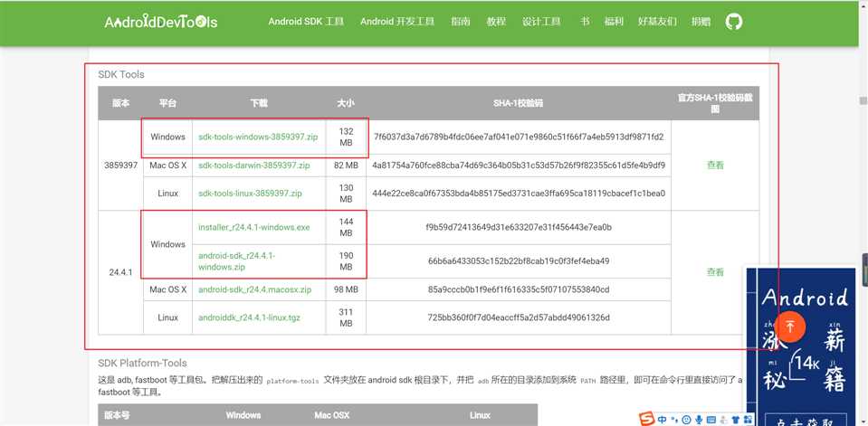
Task: Download sdk-tools-darwin-3859397.zip
Action: pyautogui.click(x=254, y=166)
